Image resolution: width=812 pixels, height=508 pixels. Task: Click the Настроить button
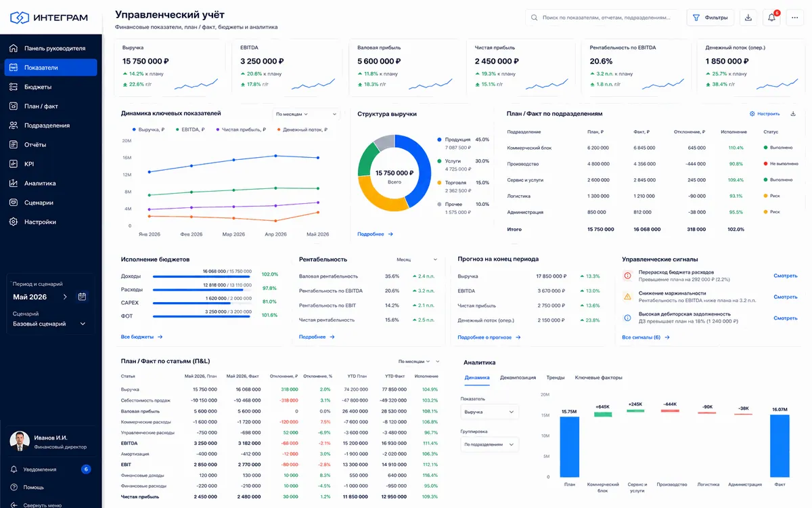pos(765,114)
